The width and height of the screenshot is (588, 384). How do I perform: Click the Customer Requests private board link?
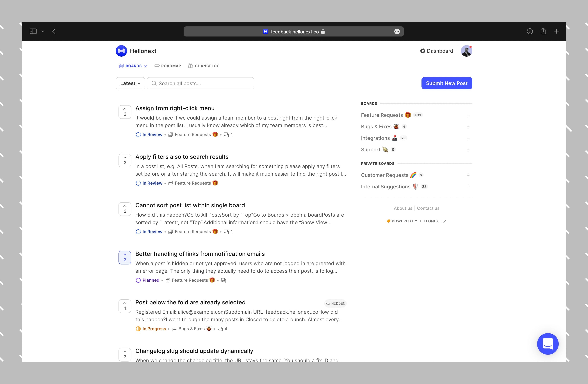384,175
